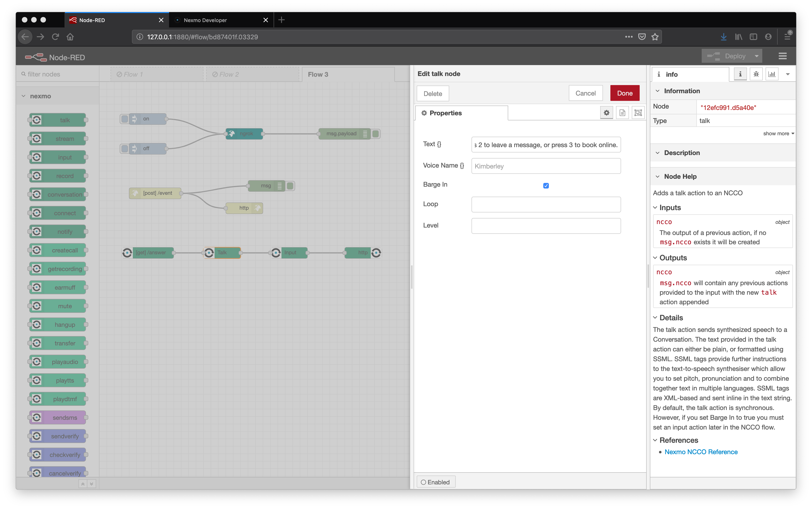812x509 pixels.
Task: Open node appearance settings icon
Action: pyautogui.click(x=638, y=113)
